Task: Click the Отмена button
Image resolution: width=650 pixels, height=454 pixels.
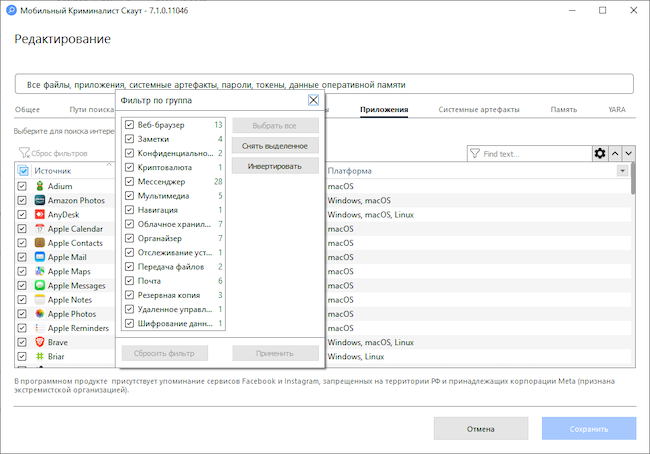Action: [x=481, y=429]
